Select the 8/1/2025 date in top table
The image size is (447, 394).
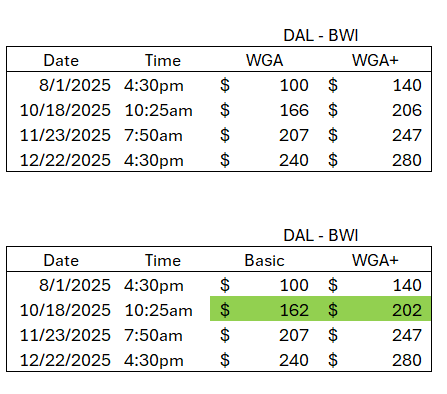(x=75, y=85)
